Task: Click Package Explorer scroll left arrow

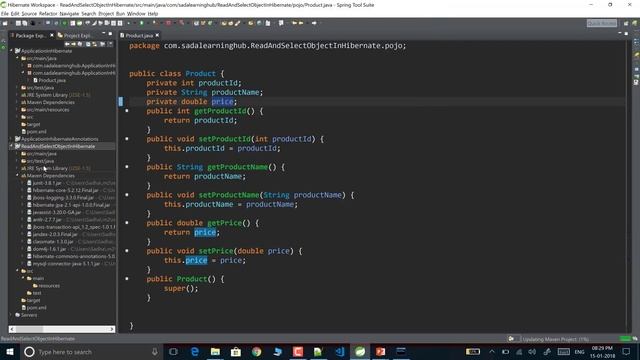Action: (12, 329)
